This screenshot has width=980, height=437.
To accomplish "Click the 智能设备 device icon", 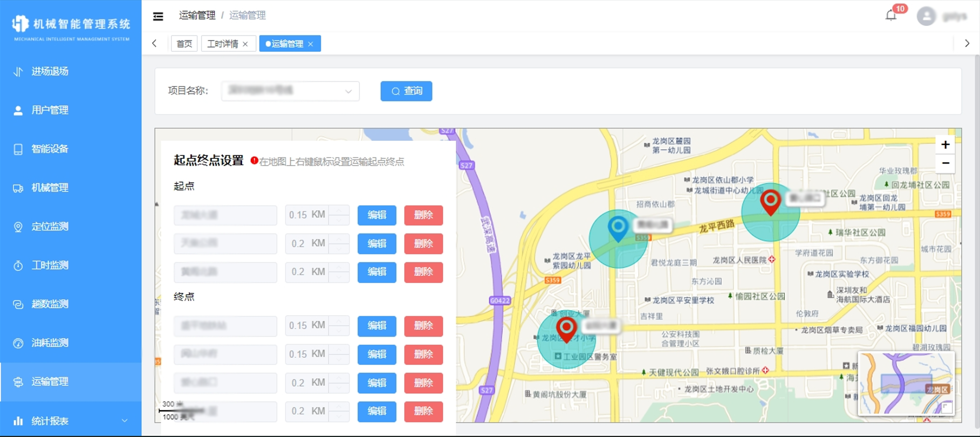I will [x=18, y=149].
